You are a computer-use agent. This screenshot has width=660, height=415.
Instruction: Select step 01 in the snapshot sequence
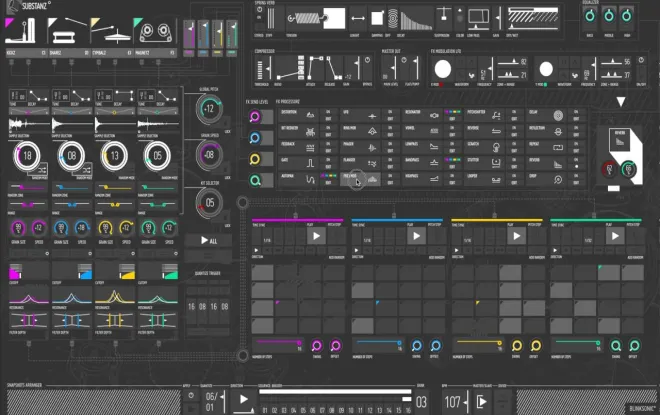click(x=265, y=410)
